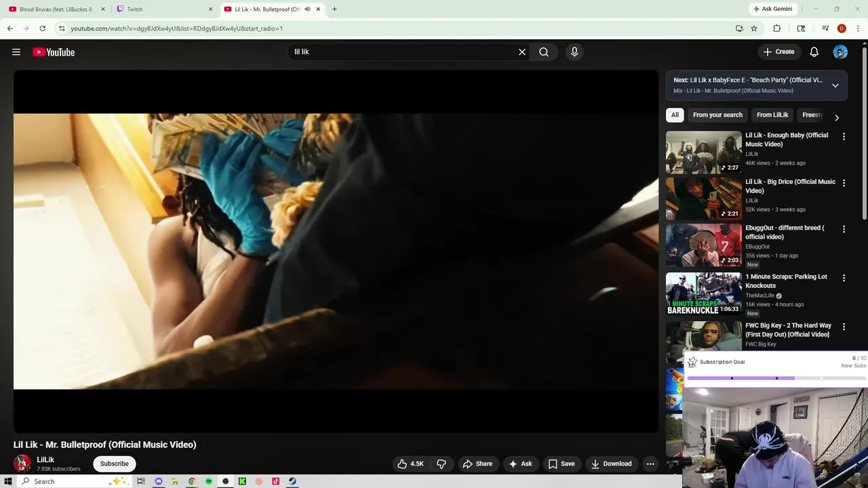The height and width of the screenshot is (488, 868).
Task: Open options for Enough Baby video
Action: (x=844, y=137)
